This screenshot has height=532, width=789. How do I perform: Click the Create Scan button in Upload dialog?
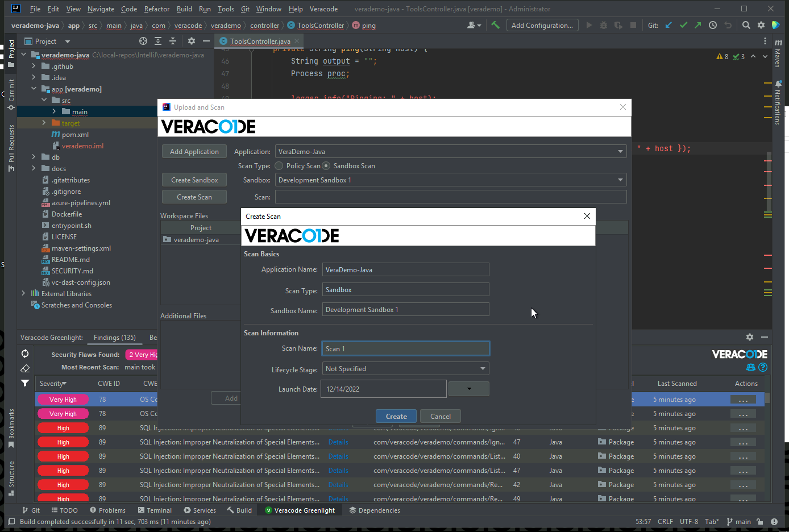click(x=194, y=197)
